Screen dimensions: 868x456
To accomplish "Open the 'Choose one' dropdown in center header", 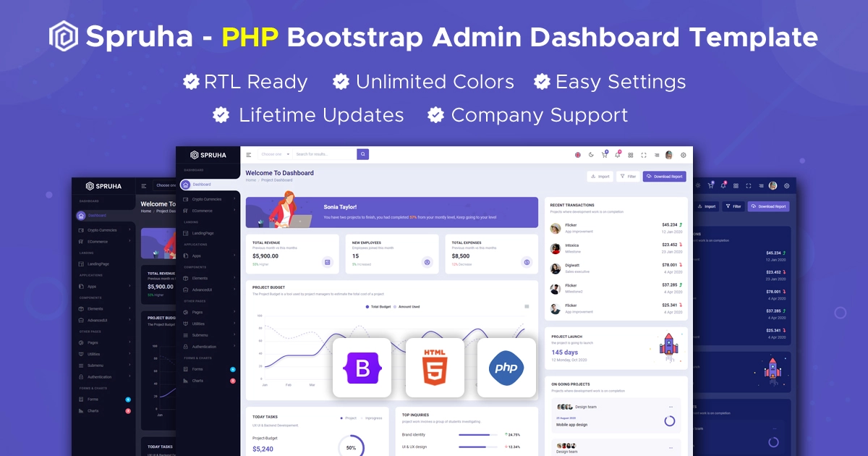I will [276, 154].
